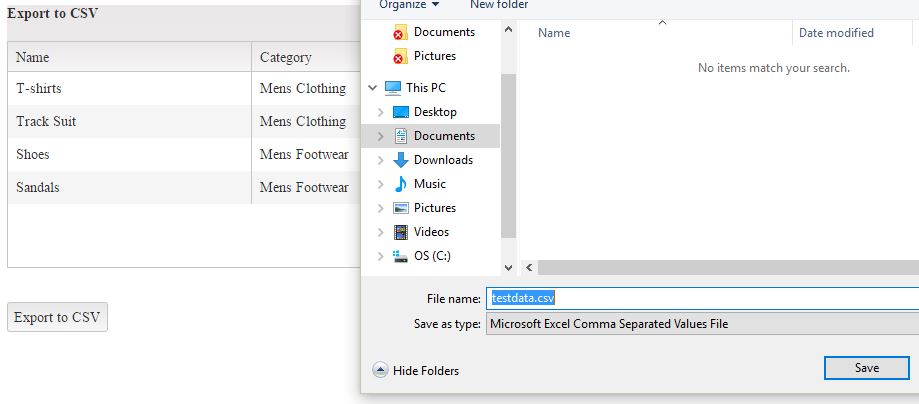Sort by the Date modified column header

pyautogui.click(x=836, y=33)
